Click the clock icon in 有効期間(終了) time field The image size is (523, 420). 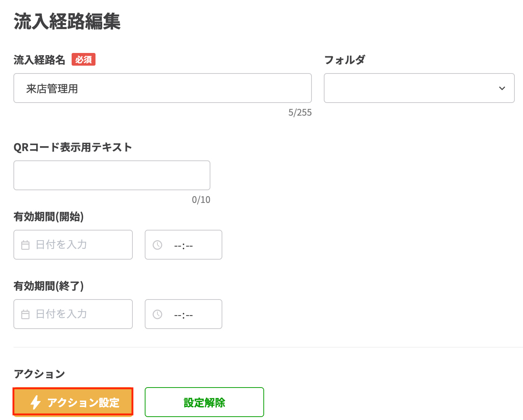pyautogui.click(x=157, y=314)
